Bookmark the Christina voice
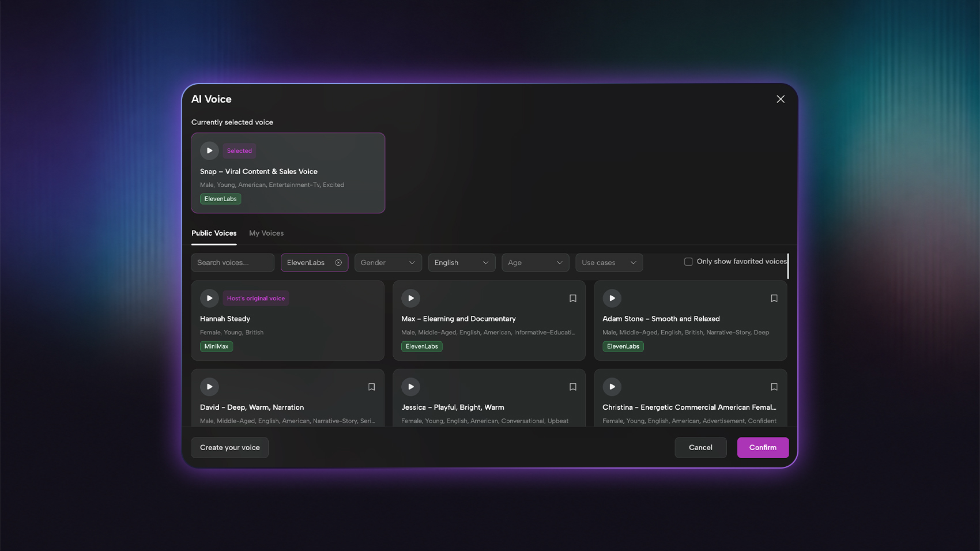Viewport: 980px width, 551px height. (x=774, y=387)
